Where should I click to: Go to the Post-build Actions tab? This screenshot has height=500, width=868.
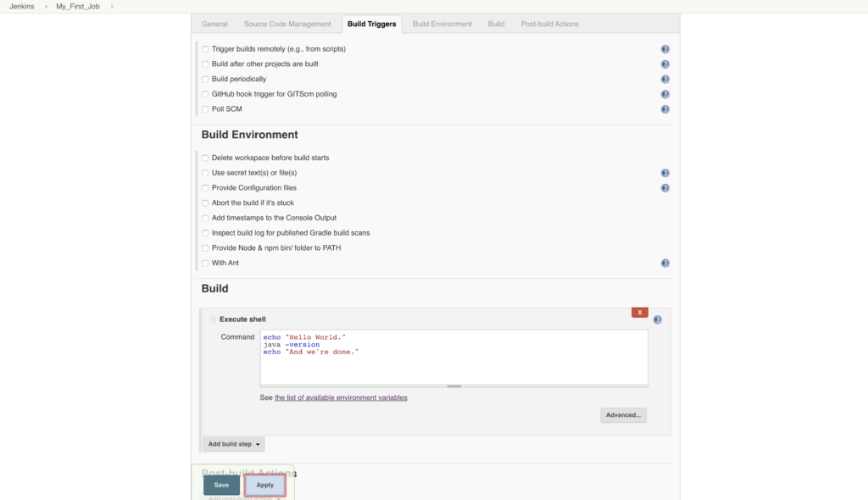pos(549,24)
